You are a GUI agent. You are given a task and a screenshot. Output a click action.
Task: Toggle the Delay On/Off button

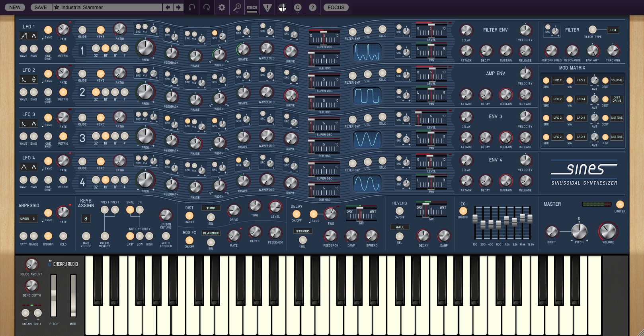click(x=296, y=214)
